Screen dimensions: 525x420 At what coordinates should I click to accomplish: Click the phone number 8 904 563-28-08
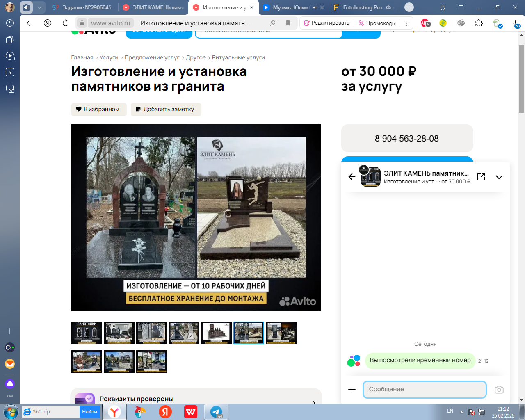coord(407,139)
